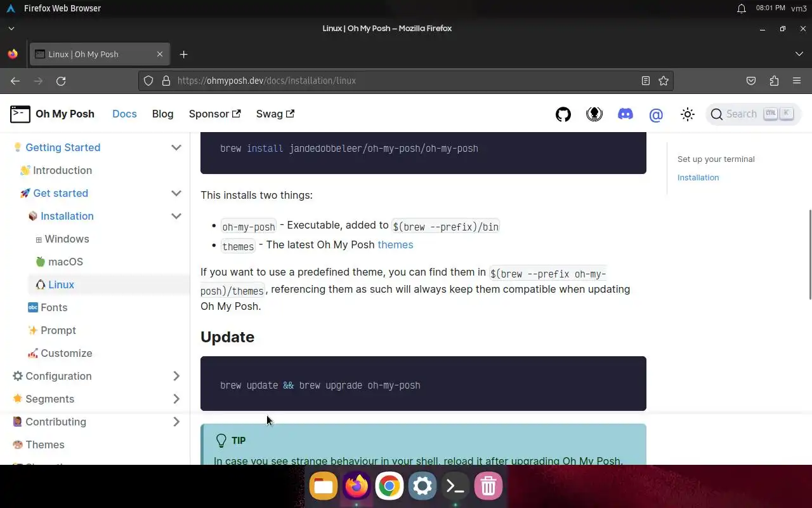Click the browser Forward arrow

(38, 81)
